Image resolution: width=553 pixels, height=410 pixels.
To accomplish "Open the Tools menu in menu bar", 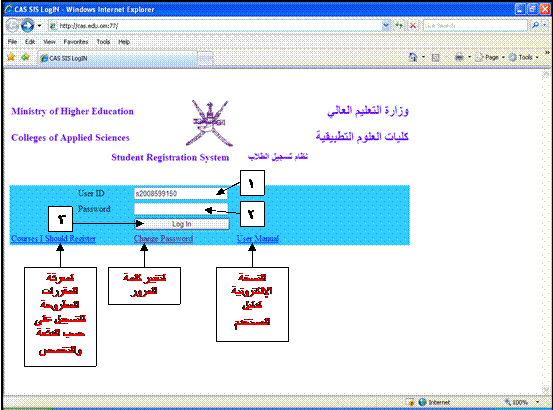I will pyautogui.click(x=103, y=42).
